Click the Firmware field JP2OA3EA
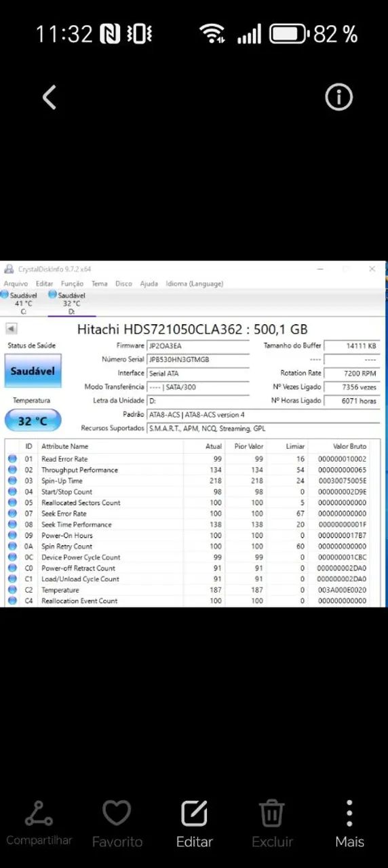 click(198, 346)
